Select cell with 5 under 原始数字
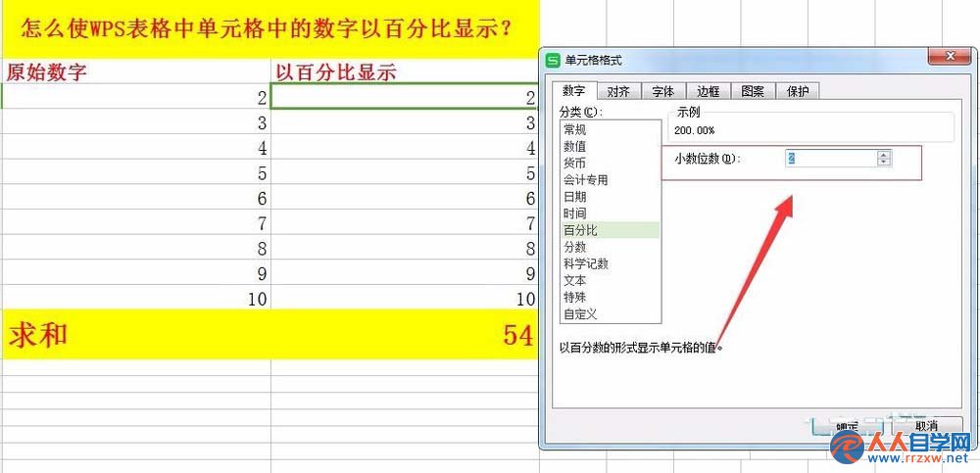The width and height of the screenshot is (980, 473). (137, 172)
